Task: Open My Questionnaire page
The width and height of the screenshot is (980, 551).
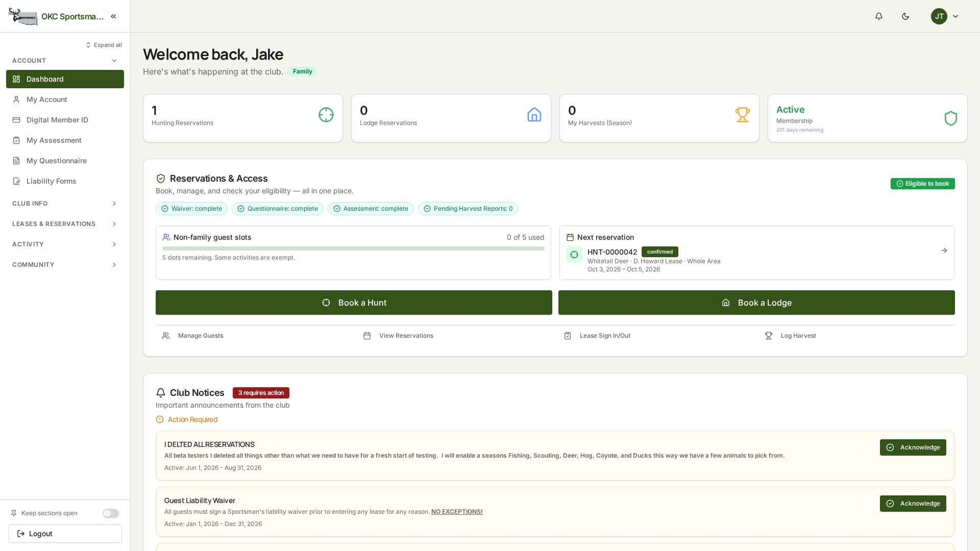Action: point(65,161)
